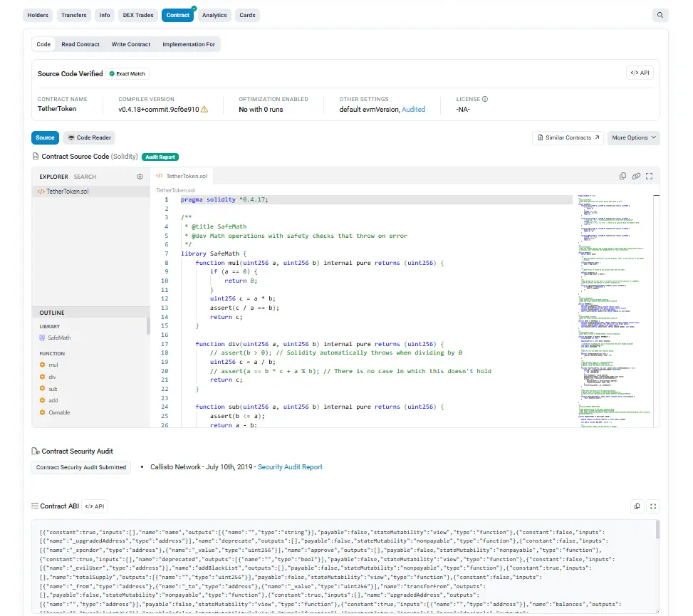The width and height of the screenshot is (693, 616).
Task: Select the Contract tab
Action: pyautogui.click(x=177, y=15)
